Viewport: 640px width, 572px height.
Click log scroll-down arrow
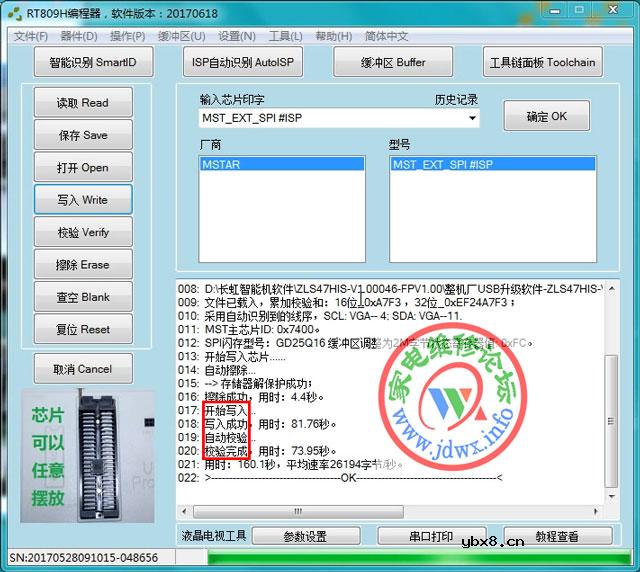point(611,496)
